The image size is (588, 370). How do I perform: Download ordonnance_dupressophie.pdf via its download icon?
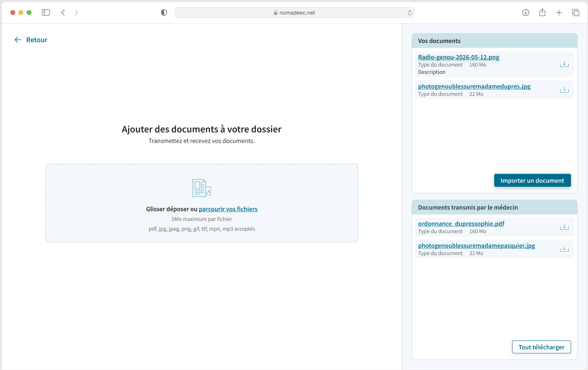[564, 227]
